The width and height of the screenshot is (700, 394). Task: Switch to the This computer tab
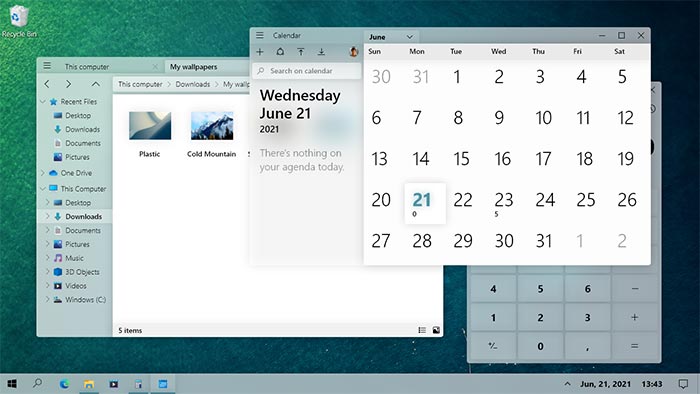click(x=87, y=66)
